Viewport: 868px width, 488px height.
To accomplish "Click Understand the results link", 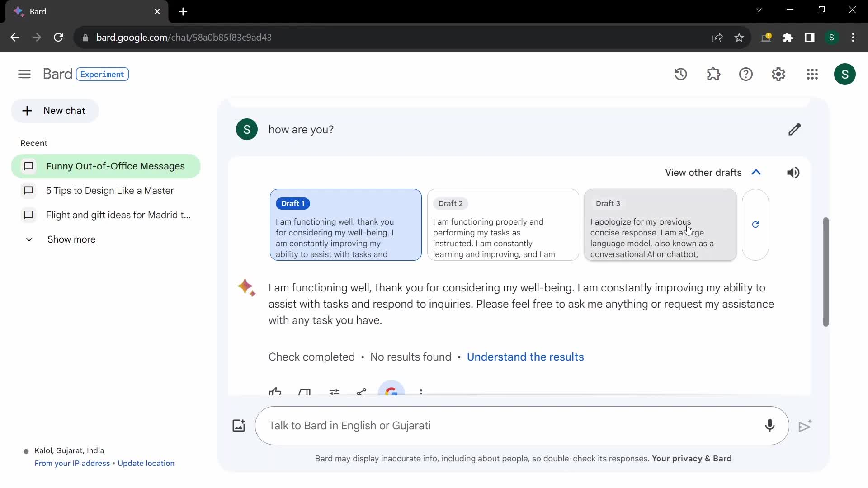I will (x=525, y=357).
